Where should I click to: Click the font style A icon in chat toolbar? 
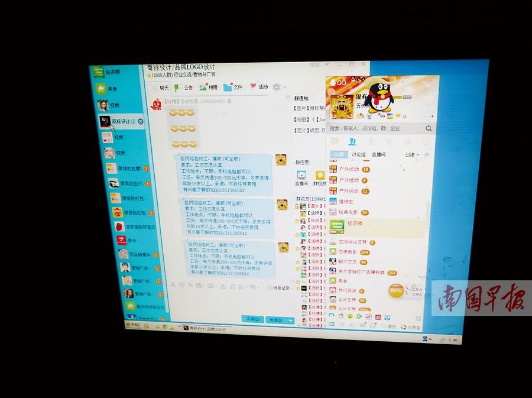173,284
